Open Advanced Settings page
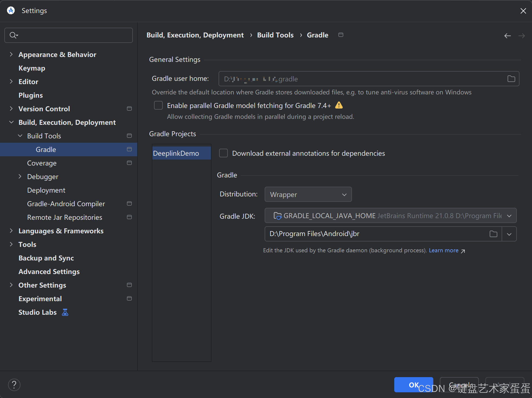The height and width of the screenshot is (398, 532). click(49, 272)
